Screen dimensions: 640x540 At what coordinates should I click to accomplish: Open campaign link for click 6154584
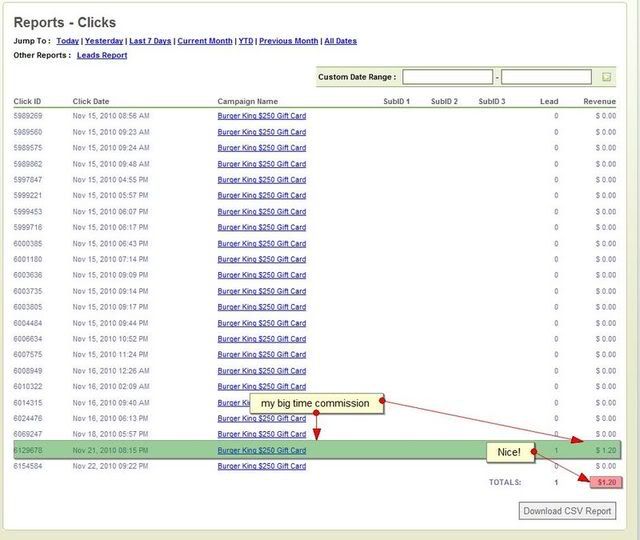(x=262, y=466)
